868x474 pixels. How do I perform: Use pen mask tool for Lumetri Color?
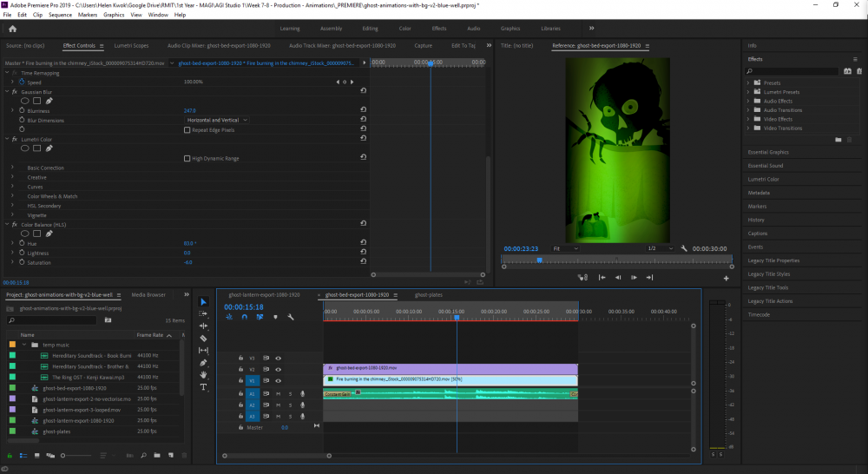[49, 148]
